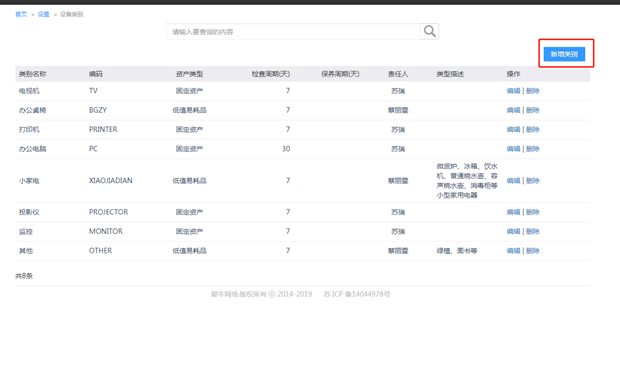Edit the PROJECTOR category row
This screenshot has height=385, width=620.
point(513,212)
